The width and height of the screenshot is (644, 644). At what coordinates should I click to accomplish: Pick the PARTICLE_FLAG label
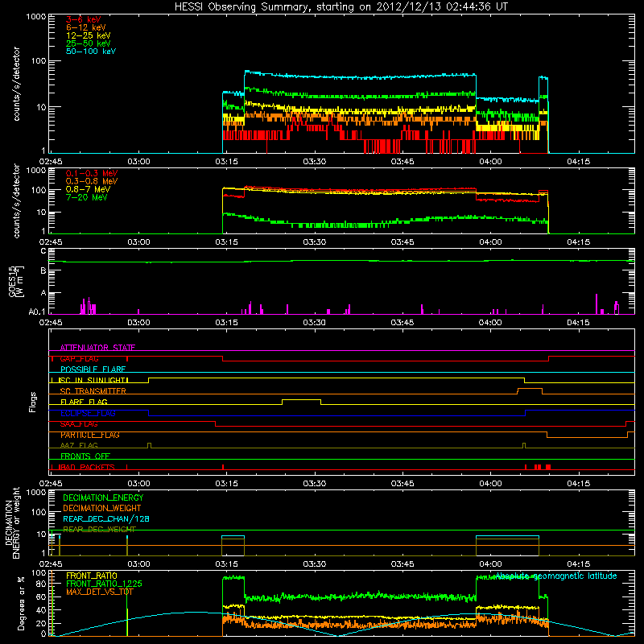[x=90, y=435]
